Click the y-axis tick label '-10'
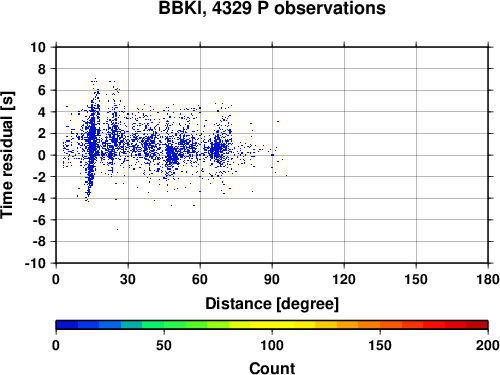Viewport: 500px width, 375px height. [x=35, y=263]
